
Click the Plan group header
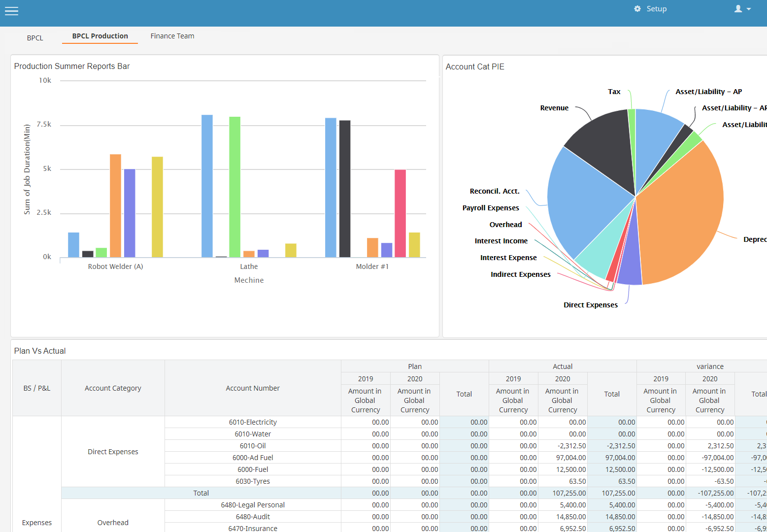415,366
